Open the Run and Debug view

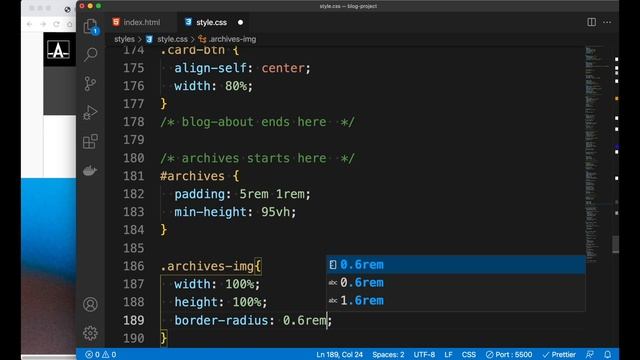pyautogui.click(x=90, y=113)
